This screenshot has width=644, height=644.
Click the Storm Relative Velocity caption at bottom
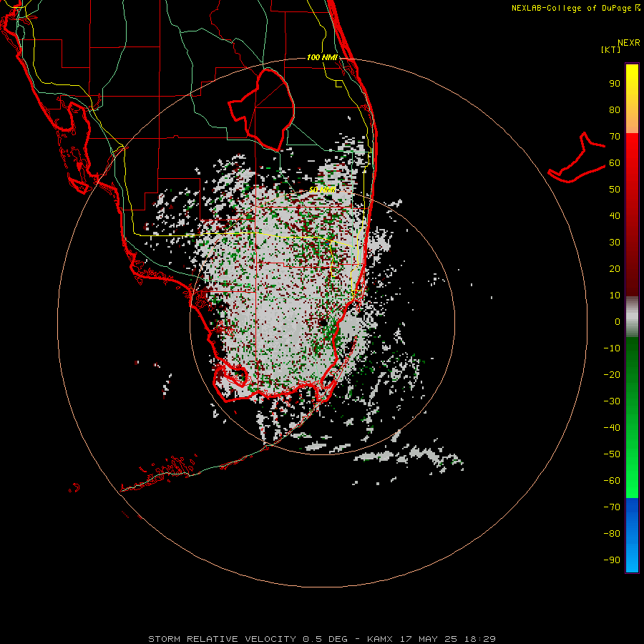[x=322, y=639]
